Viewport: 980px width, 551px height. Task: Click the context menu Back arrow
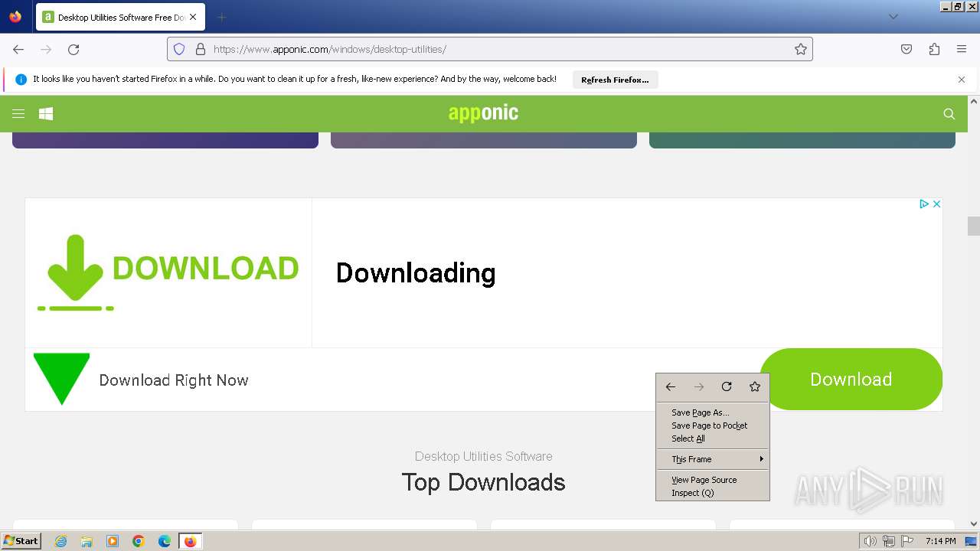click(x=671, y=386)
